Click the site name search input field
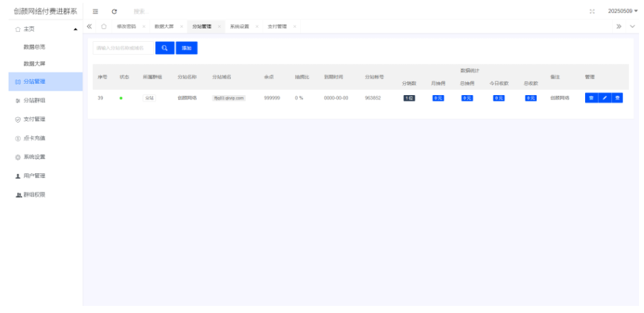 (121, 48)
